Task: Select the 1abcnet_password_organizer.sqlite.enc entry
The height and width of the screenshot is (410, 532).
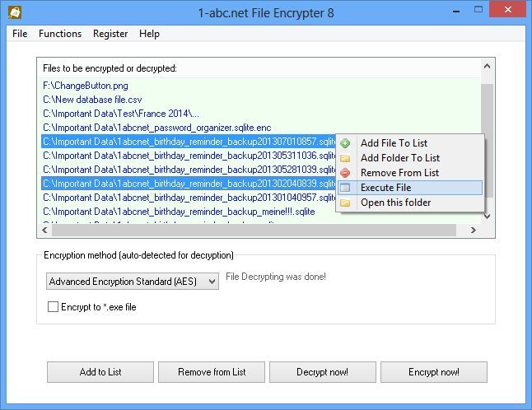Action: 157,128
